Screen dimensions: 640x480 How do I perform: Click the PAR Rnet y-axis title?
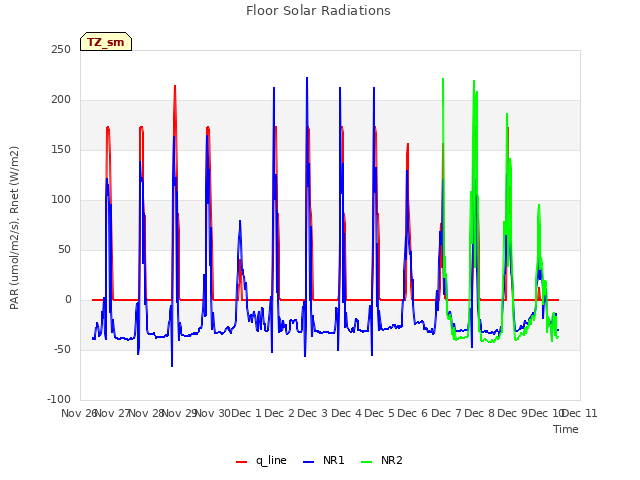pos(14,228)
